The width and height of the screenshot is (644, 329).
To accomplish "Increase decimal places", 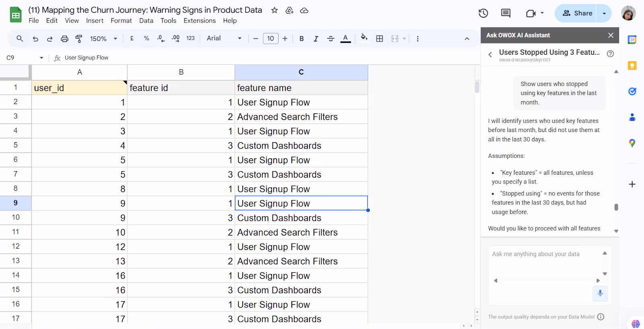I will [x=175, y=38].
